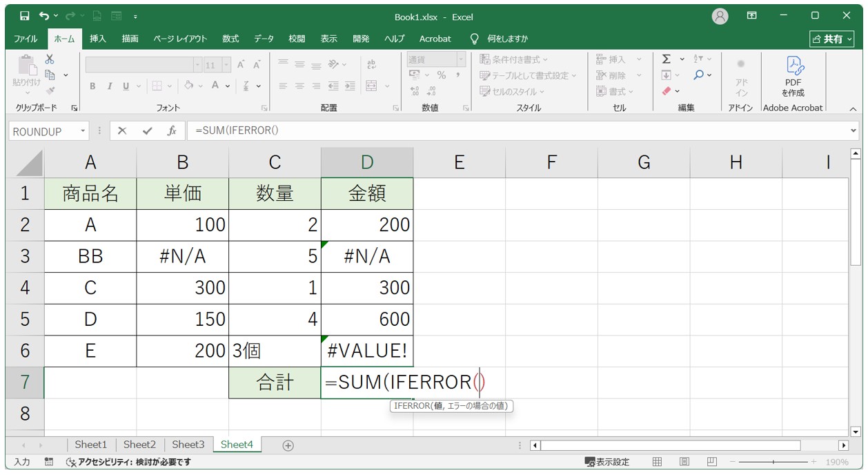Click the accessibility status message in status bar
Screen dimensions: 868x475
click(128, 462)
